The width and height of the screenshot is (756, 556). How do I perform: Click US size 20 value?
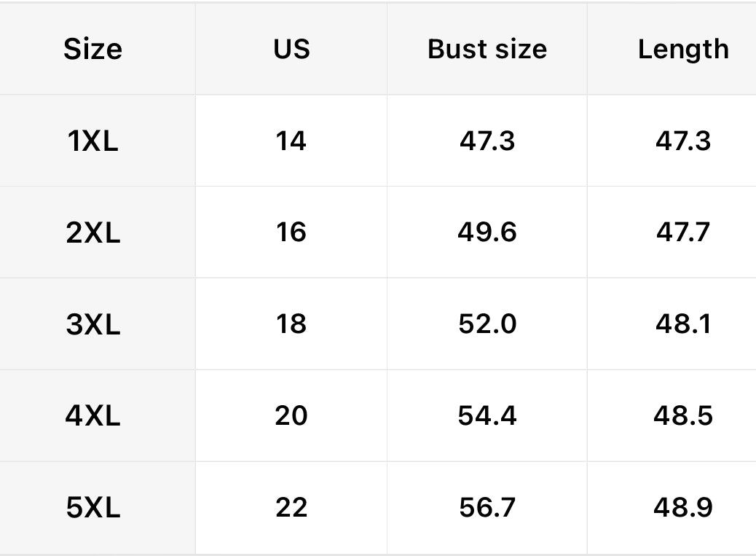pyautogui.click(x=291, y=416)
